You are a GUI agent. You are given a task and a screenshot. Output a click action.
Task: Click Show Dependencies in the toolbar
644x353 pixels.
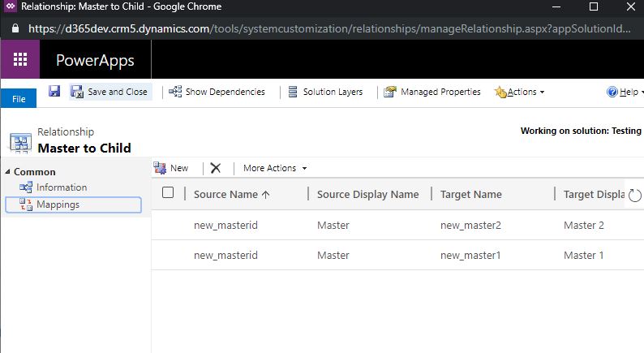point(217,92)
